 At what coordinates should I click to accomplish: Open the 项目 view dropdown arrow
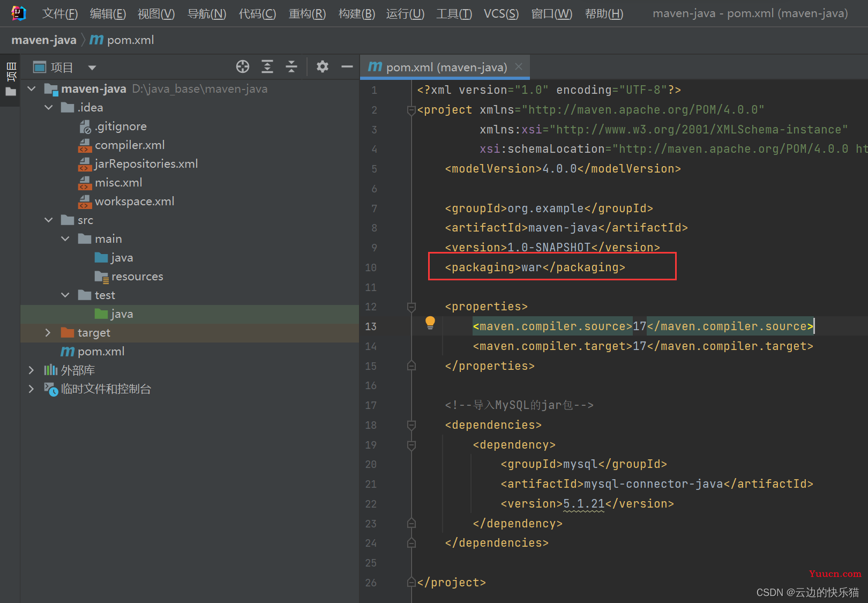click(x=92, y=68)
